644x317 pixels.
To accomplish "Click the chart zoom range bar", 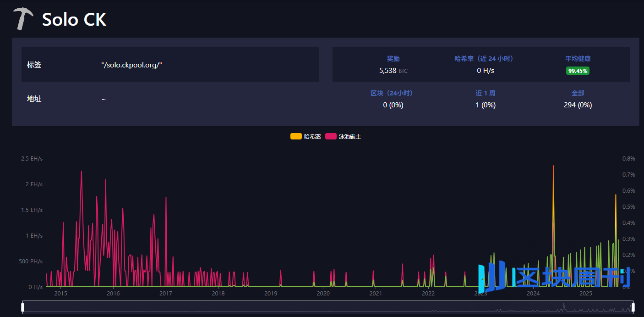I will [x=328, y=307].
